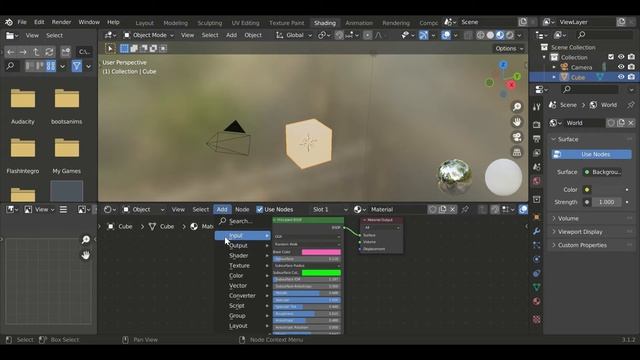The width and height of the screenshot is (640, 360).
Task: Open node editor Node menu button
Action: 242,209
